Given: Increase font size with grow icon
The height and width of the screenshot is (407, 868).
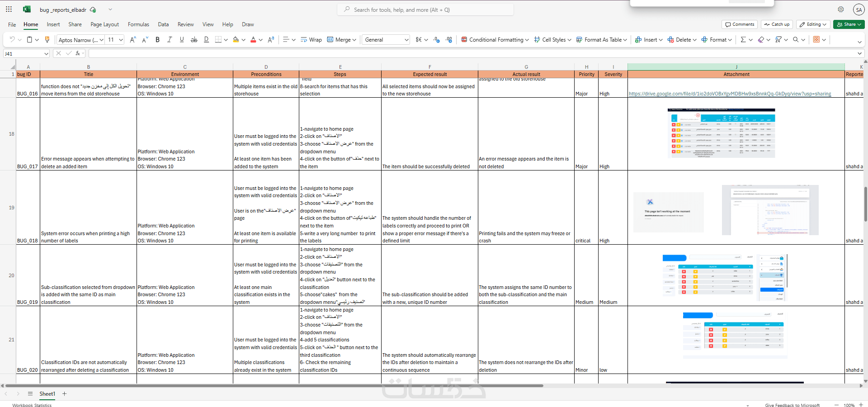Looking at the screenshot, I should click(133, 40).
